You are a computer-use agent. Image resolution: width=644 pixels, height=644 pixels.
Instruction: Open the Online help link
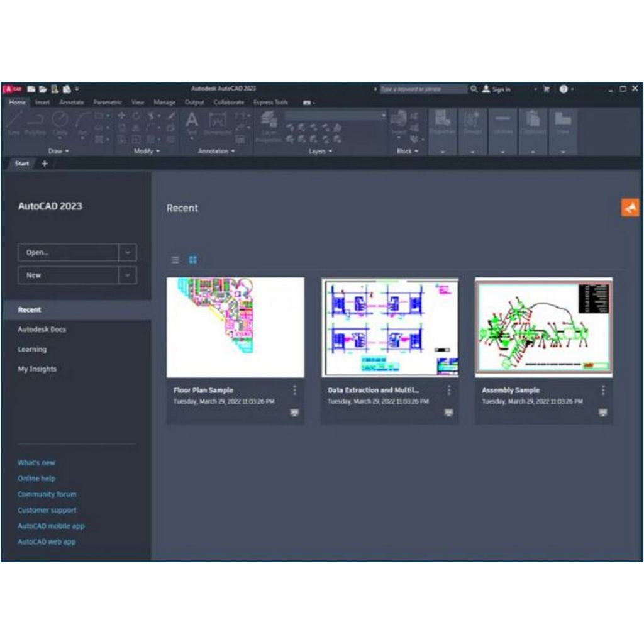point(36,479)
